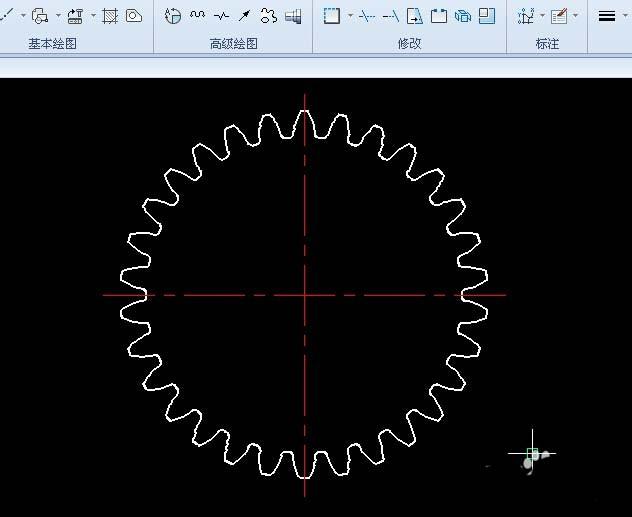Expand the text edit tool dropdown in 标注

(x=575, y=16)
